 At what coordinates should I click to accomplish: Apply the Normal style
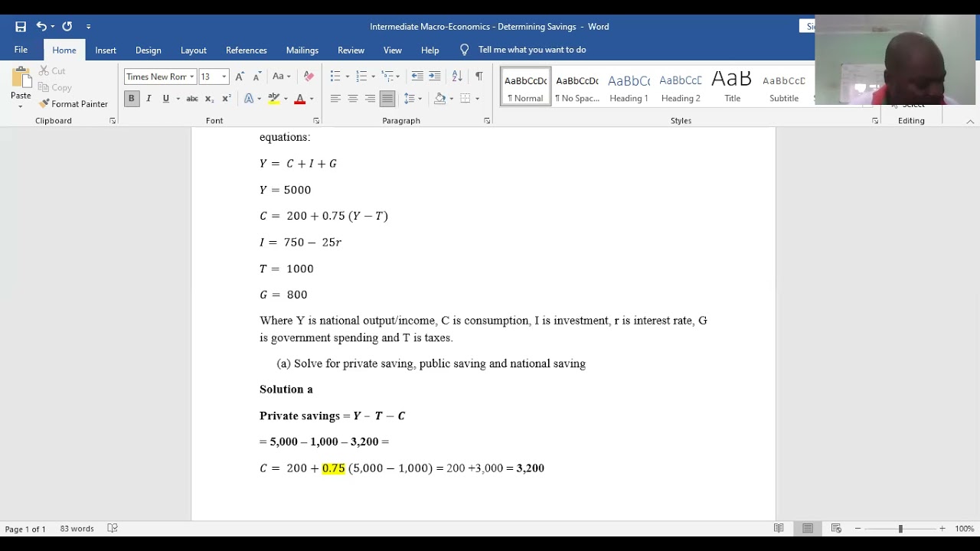(525, 86)
